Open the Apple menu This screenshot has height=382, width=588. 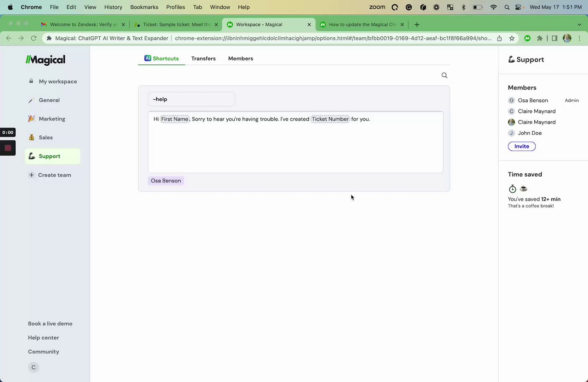pyautogui.click(x=10, y=7)
